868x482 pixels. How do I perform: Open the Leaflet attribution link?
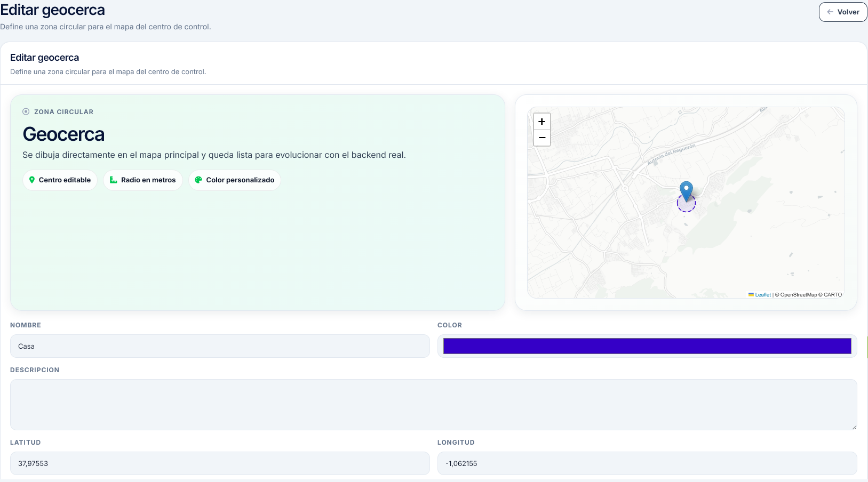point(762,295)
